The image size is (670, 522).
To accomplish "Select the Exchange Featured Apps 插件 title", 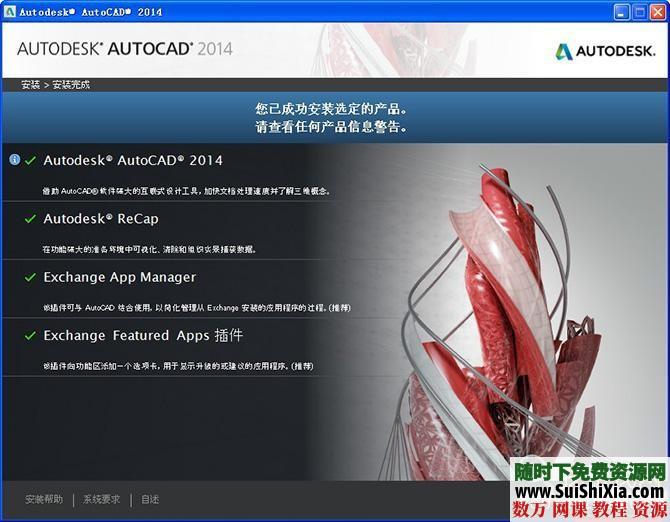I will point(143,335).
